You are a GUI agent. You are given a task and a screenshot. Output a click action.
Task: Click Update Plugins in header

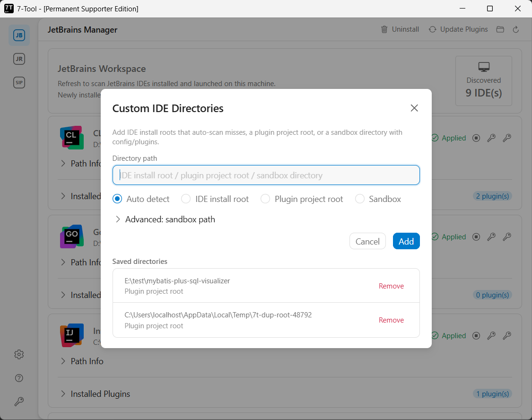458,29
